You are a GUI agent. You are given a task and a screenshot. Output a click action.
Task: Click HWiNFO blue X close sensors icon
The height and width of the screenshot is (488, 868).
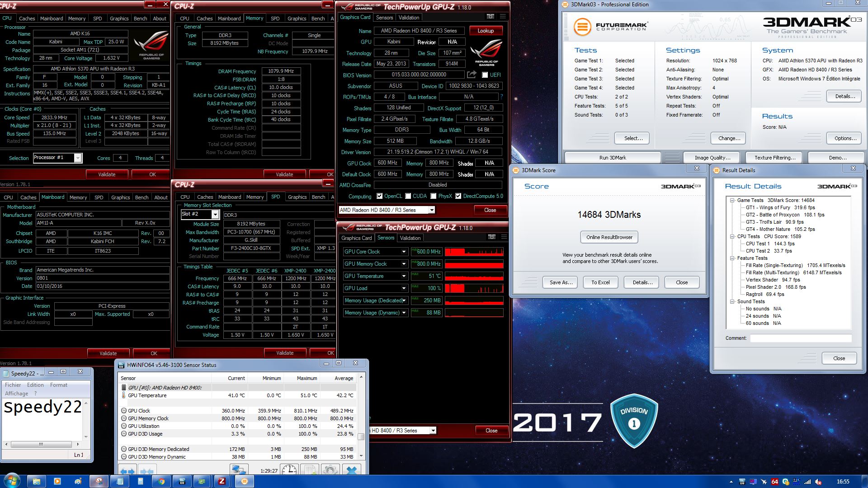(x=351, y=470)
